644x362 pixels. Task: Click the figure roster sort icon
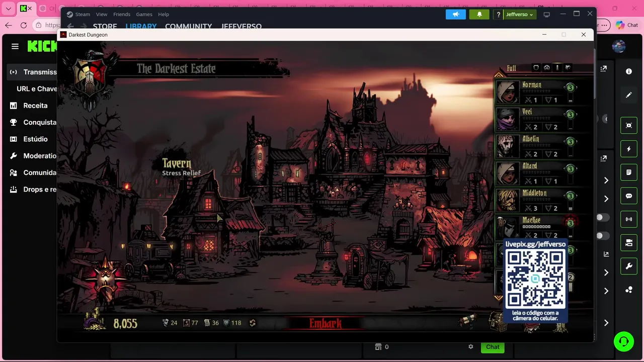[x=557, y=68]
